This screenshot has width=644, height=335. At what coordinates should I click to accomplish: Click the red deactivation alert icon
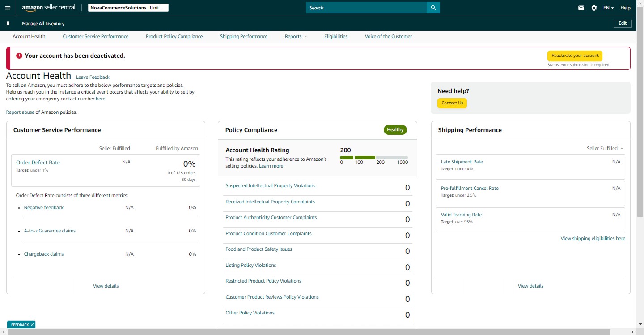pos(19,56)
